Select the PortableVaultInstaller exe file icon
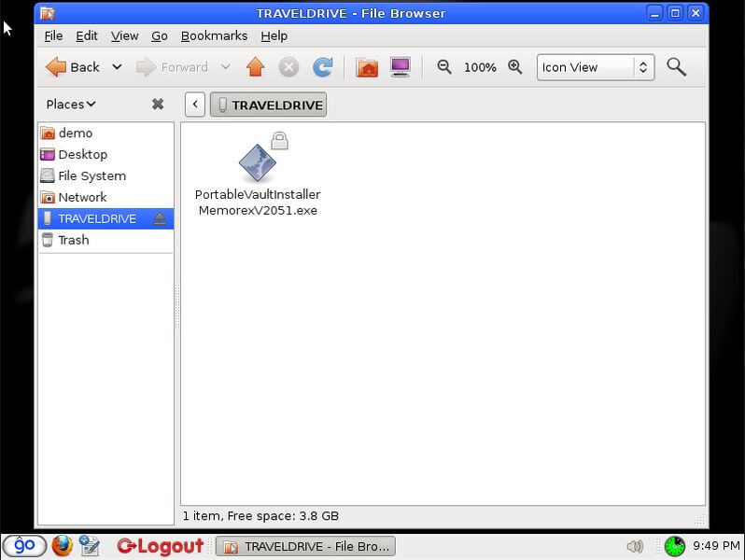 [x=257, y=163]
